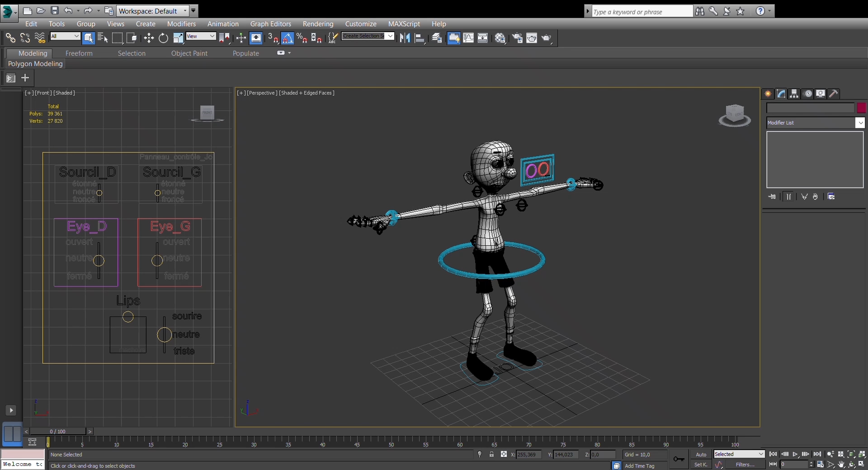868x470 pixels.
Task: Open the Material Editor icon
Action: point(500,38)
